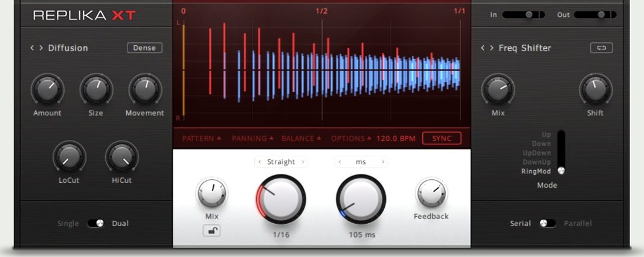This screenshot has height=257, width=644.
Task: Click the center Mix knob
Action: point(212,194)
